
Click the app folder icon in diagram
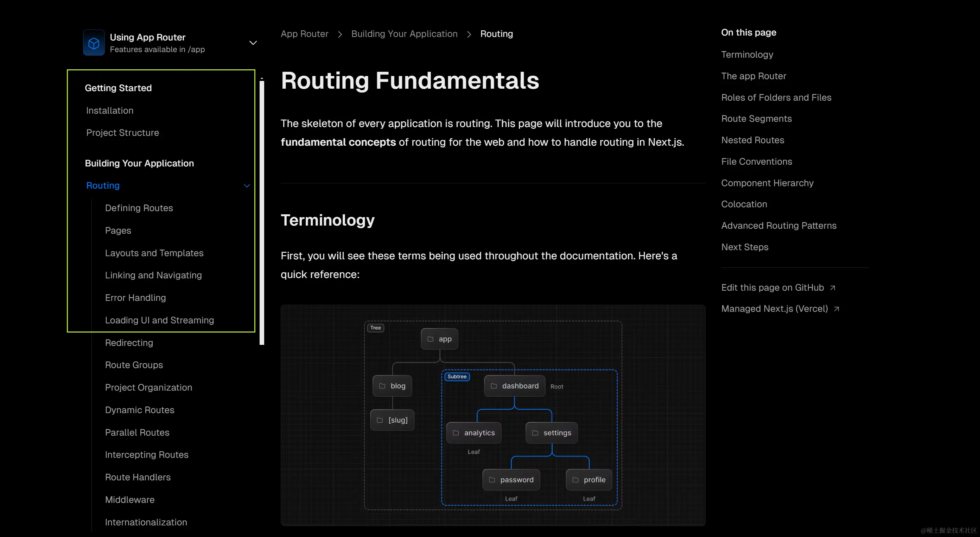[430, 339]
